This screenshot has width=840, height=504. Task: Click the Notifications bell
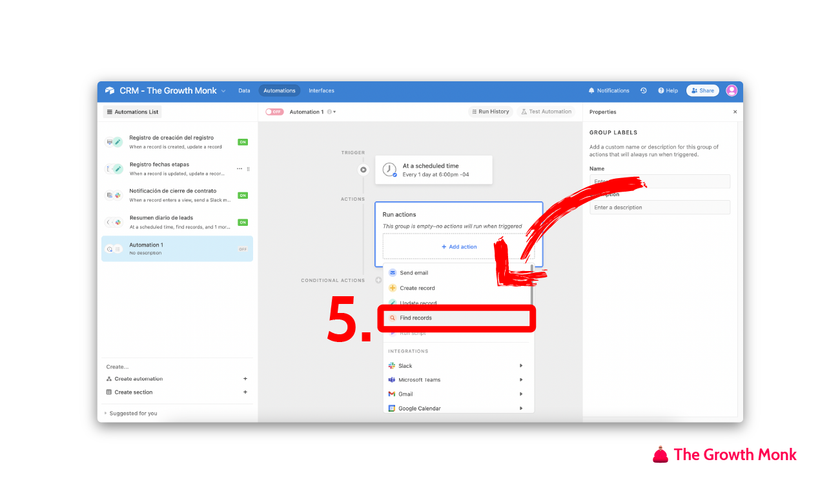591,90
